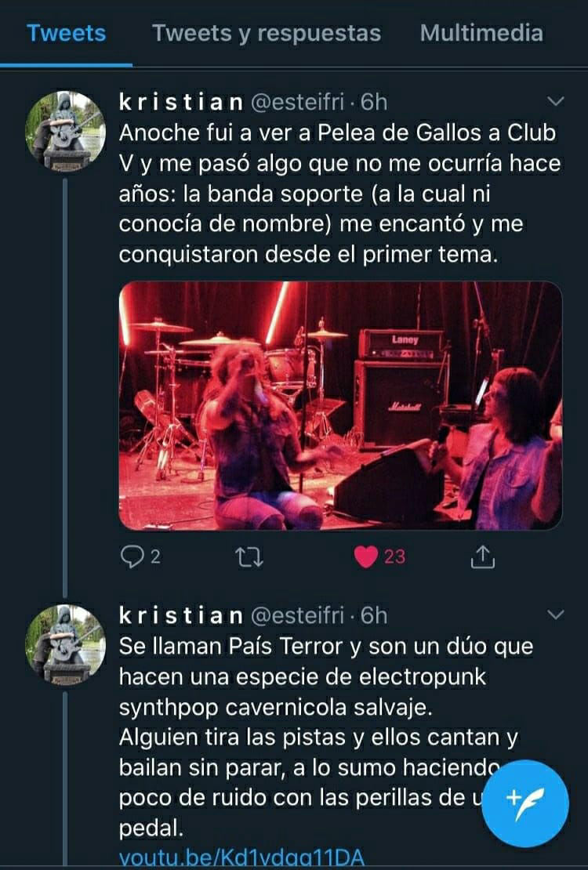Open kristian's avatar on the País Terror tweet
This screenshot has width=588, height=870.
(x=66, y=645)
